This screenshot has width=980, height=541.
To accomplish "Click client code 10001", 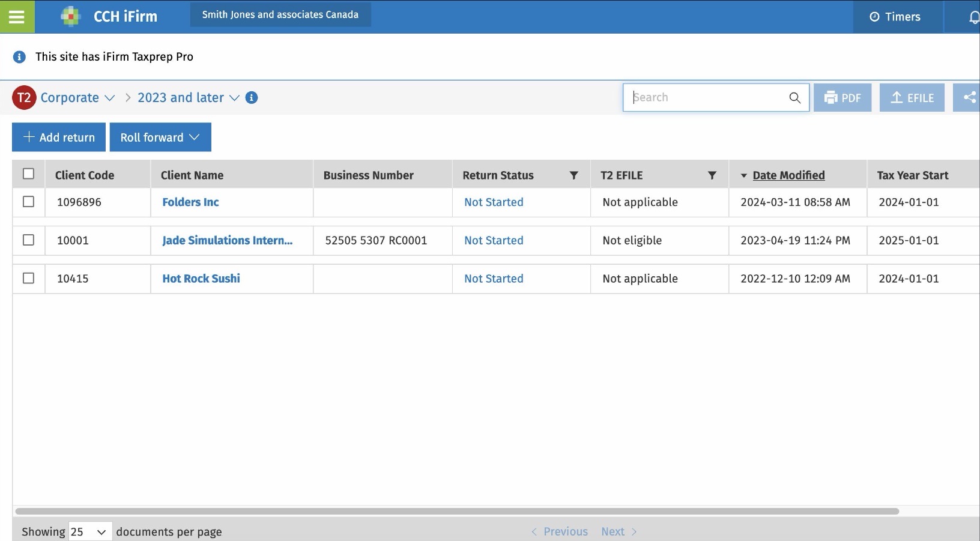I will click(73, 241).
